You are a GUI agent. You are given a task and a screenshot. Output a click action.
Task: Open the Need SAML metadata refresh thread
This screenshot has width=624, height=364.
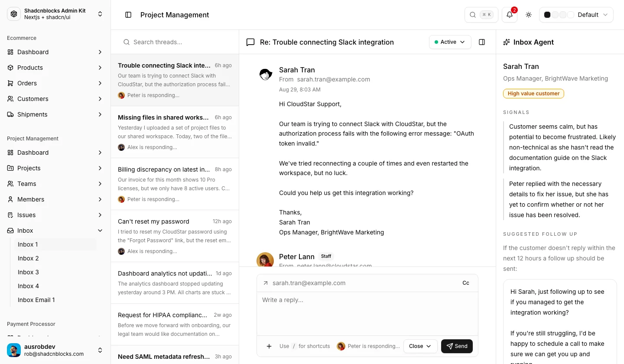pos(175,355)
